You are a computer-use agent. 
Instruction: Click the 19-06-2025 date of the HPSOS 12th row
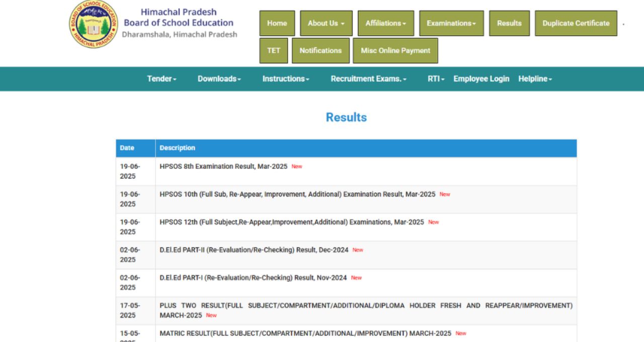[x=130, y=227]
